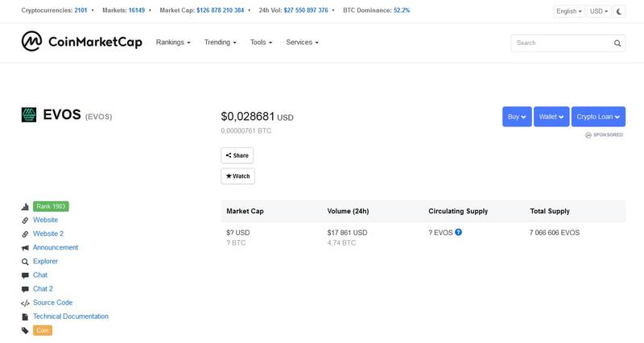Click the 0,00000761 BTC price
644x343 pixels.
pos(246,130)
